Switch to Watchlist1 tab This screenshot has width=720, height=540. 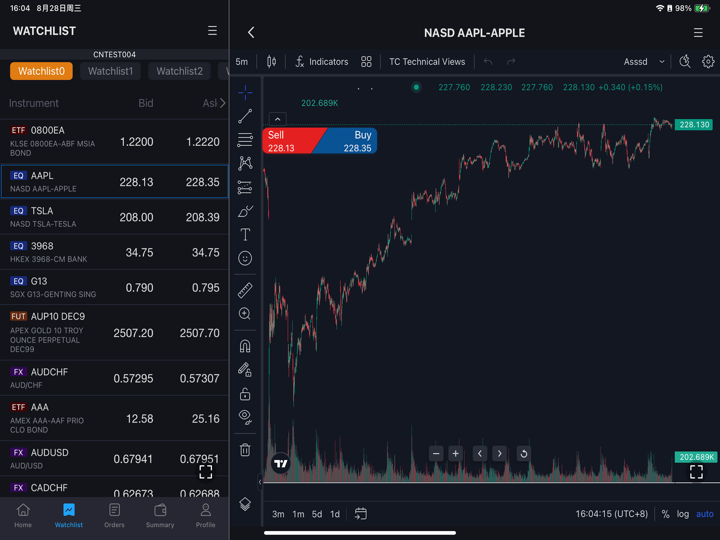coord(110,71)
